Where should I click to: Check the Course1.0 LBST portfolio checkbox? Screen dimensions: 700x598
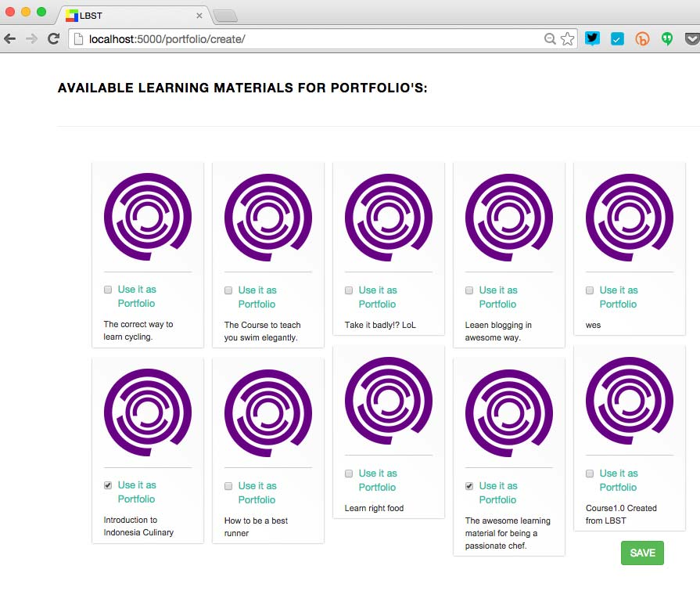pos(590,474)
